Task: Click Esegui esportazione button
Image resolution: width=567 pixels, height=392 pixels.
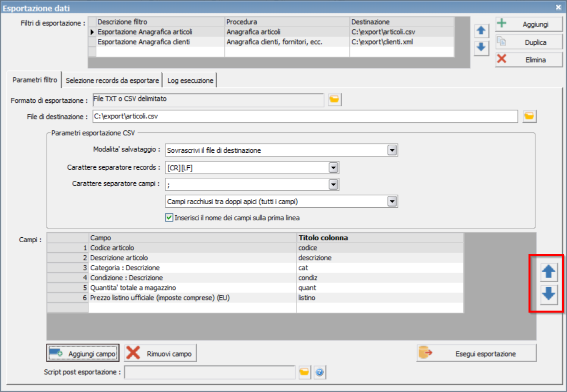Action: pos(476,354)
